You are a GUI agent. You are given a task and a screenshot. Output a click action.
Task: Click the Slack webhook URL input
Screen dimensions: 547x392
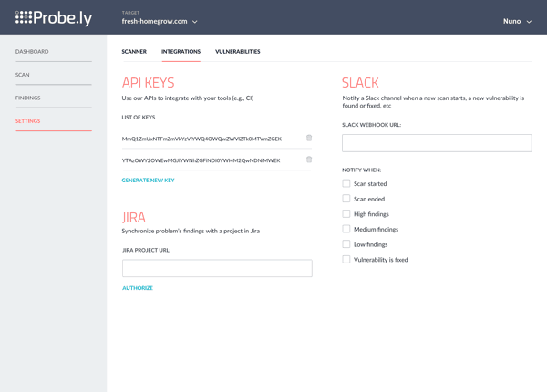pyautogui.click(x=437, y=143)
